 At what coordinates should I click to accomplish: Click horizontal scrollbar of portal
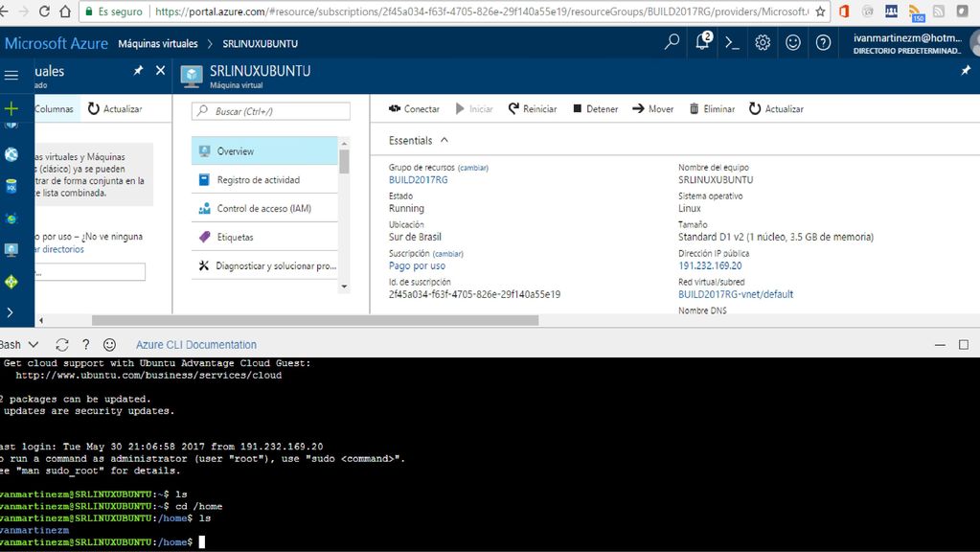point(315,320)
